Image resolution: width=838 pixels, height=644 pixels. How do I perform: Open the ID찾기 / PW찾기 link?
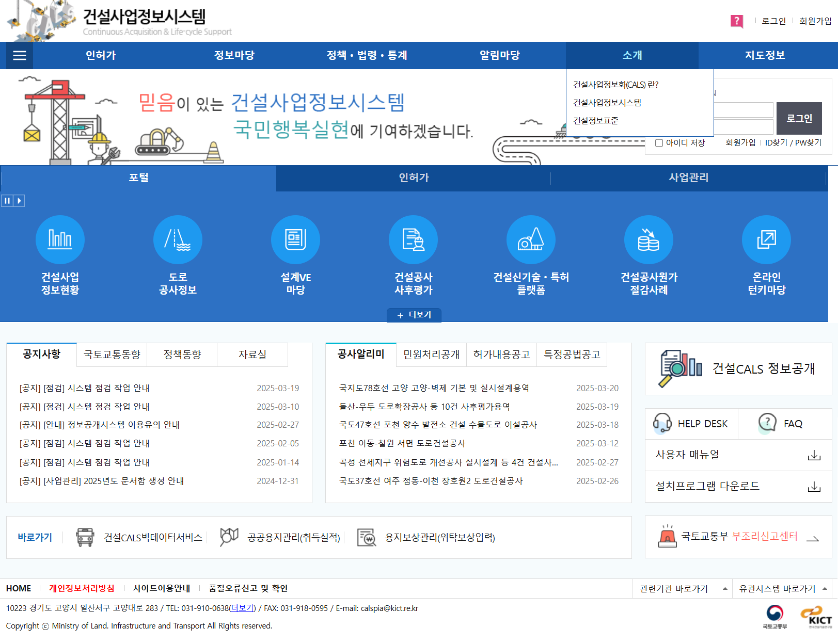pos(793,143)
